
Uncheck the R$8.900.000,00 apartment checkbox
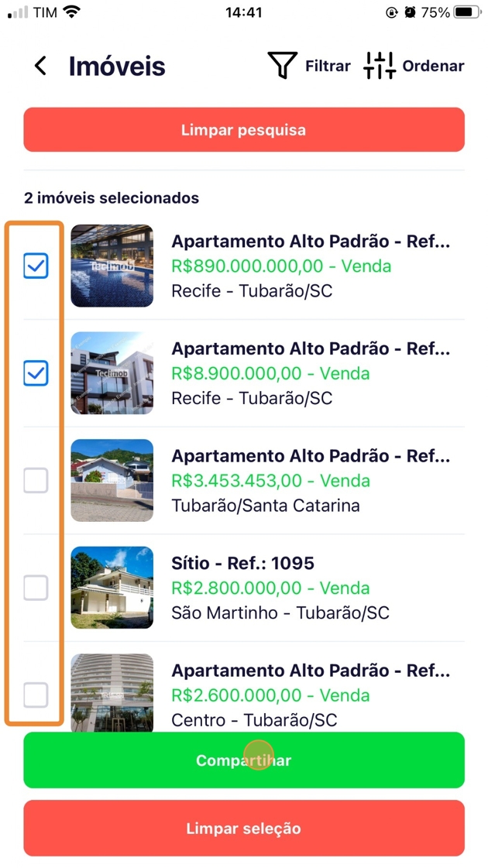click(36, 373)
